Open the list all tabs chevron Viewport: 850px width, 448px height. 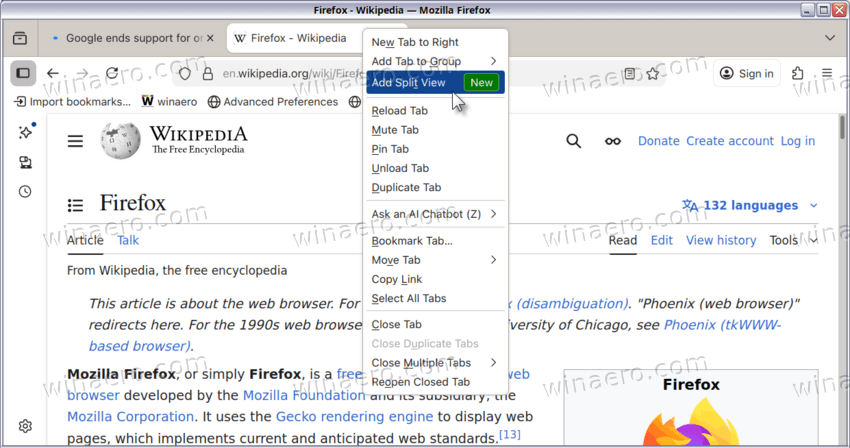coord(830,38)
